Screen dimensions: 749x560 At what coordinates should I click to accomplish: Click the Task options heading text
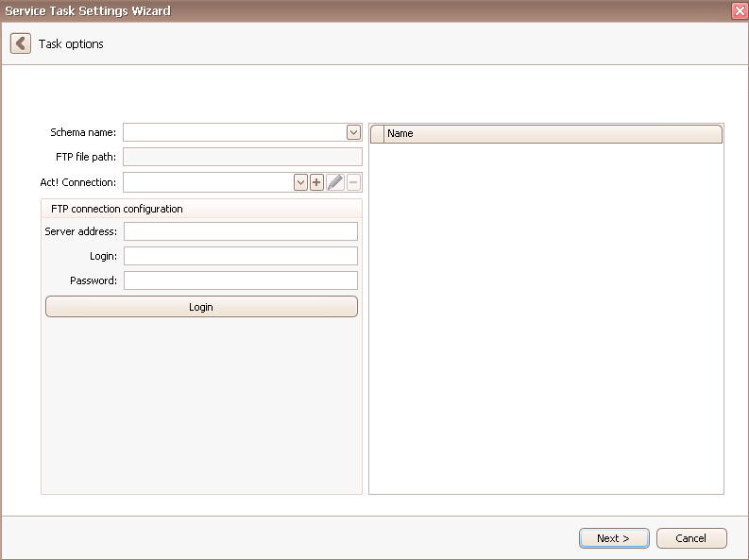[x=71, y=44]
